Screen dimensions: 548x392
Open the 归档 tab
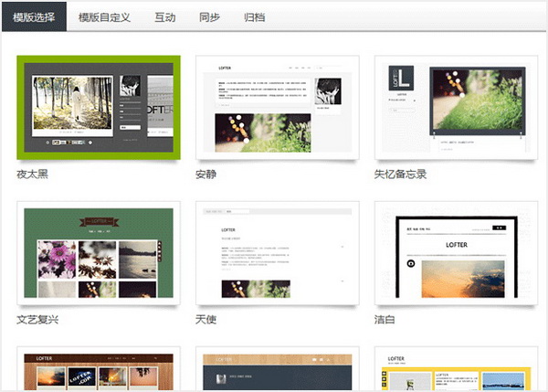254,16
